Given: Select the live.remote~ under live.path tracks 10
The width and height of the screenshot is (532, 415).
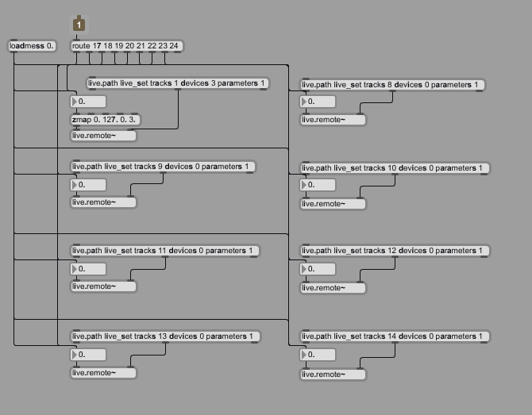Looking at the screenshot, I should [333, 204].
